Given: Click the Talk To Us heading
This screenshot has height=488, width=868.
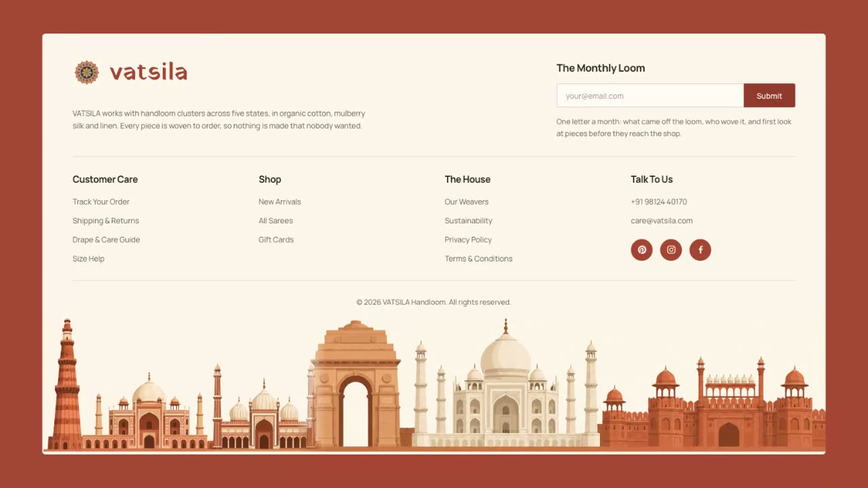Looking at the screenshot, I should [652, 180].
